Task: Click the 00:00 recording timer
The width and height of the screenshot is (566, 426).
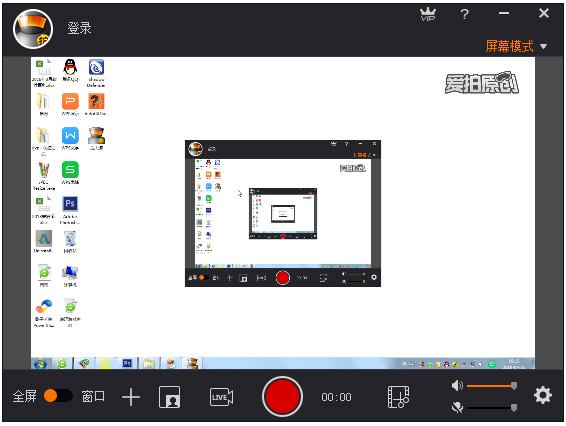Action: click(336, 397)
